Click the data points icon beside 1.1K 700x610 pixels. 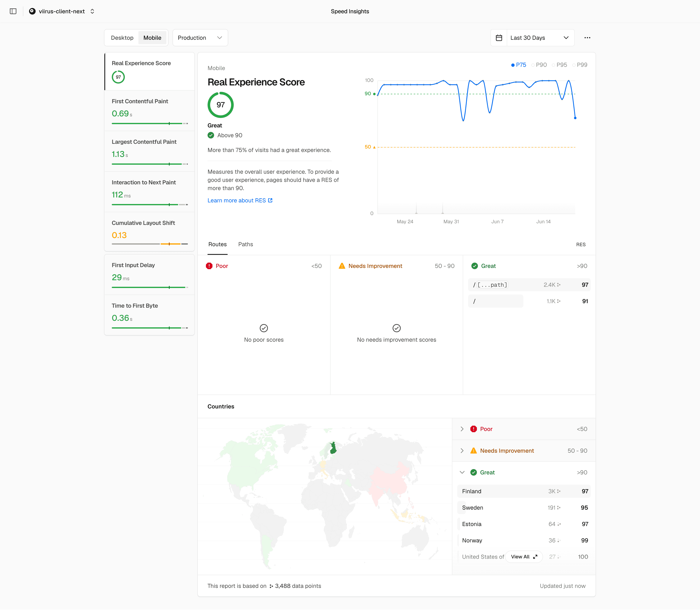[x=559, y=301]
